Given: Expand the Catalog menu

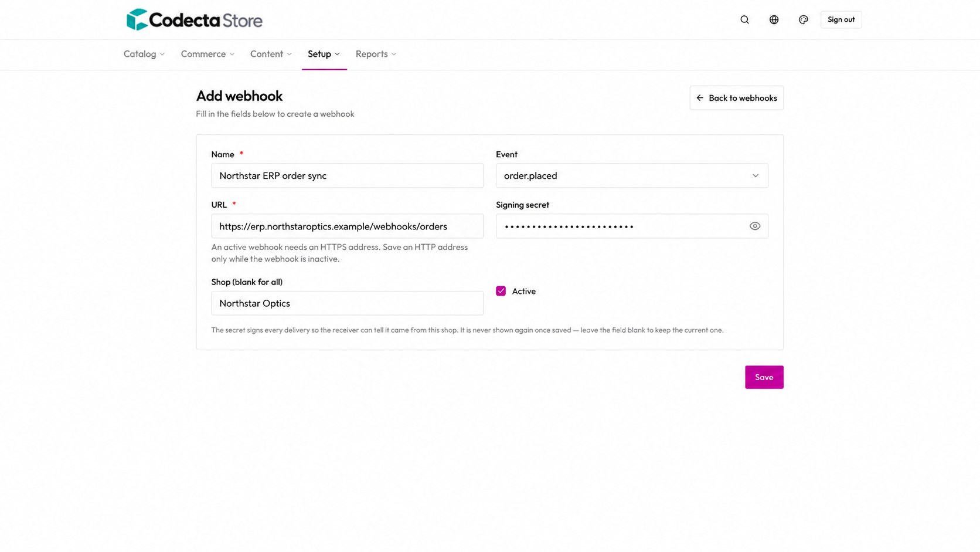Looking at the screenshot, I should [x=144, y=54].
